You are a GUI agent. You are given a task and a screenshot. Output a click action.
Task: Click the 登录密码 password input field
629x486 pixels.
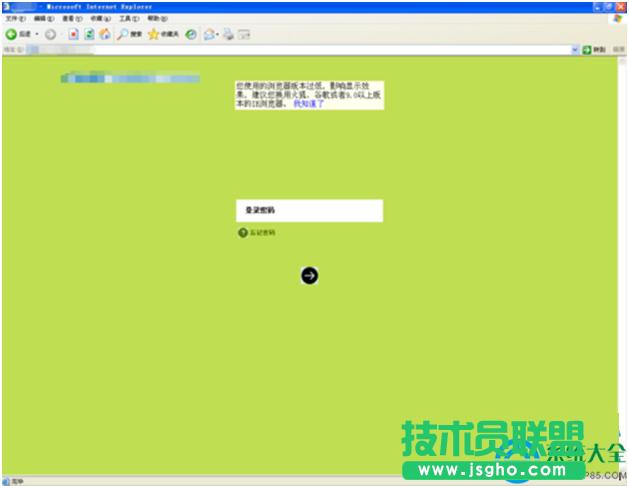point(309,211)
